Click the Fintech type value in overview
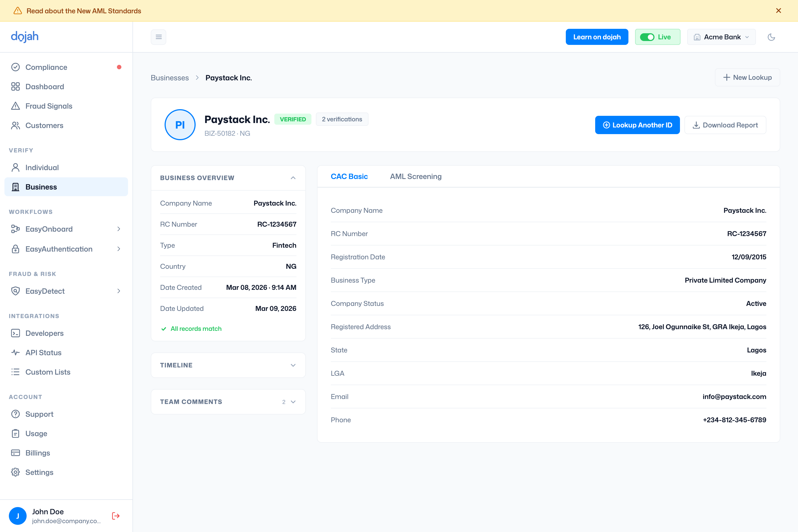The image size is (798, 532). pyautogui.click(x=284, y=245)
